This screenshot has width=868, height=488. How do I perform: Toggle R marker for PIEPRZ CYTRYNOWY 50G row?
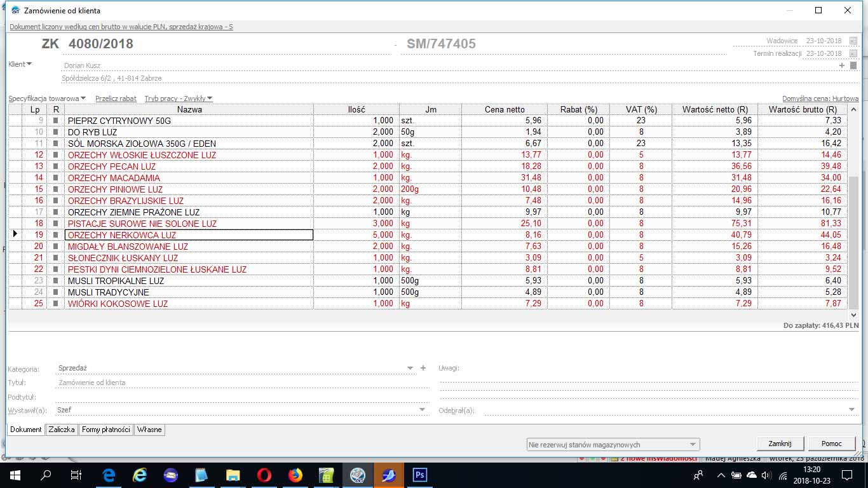56,121
